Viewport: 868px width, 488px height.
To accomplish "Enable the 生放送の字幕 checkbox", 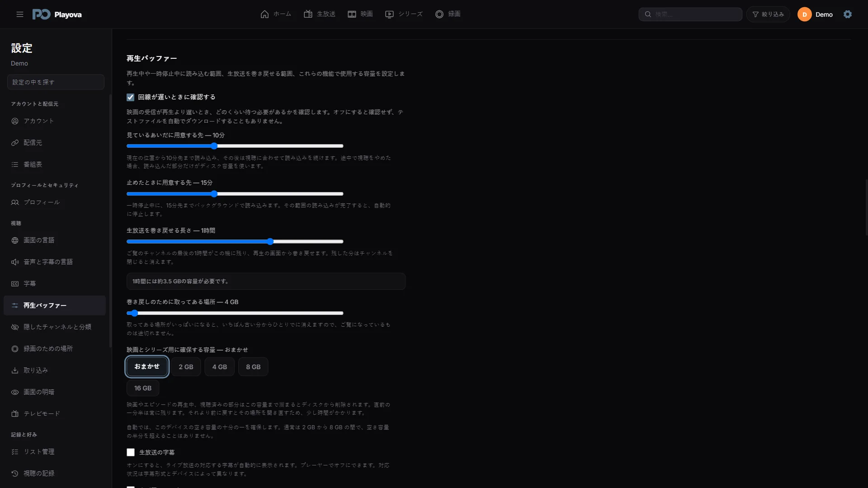I will pyautogui.click(x=131, y=452).
